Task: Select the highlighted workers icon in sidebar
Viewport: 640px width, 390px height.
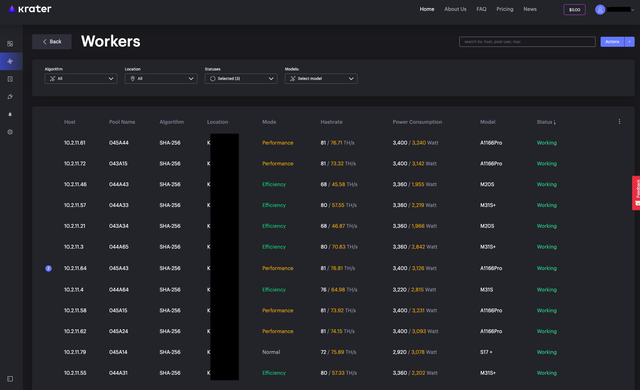Action: tap(10, 61)
